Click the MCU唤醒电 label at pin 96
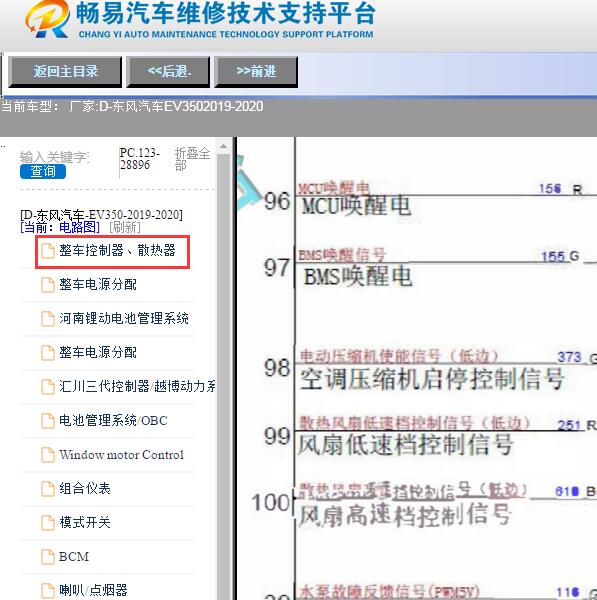Screen dimensions: 597x600 [x=356, y=206]
